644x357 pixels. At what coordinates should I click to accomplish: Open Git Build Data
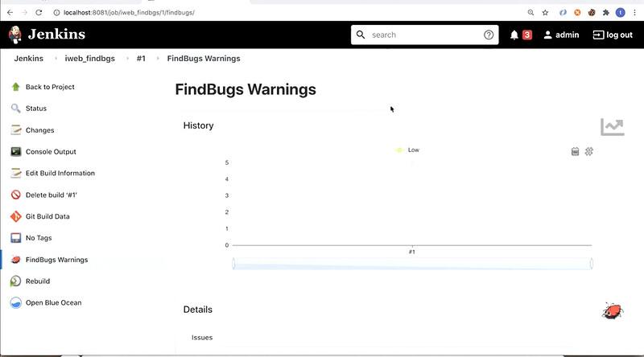coord(47,216)
